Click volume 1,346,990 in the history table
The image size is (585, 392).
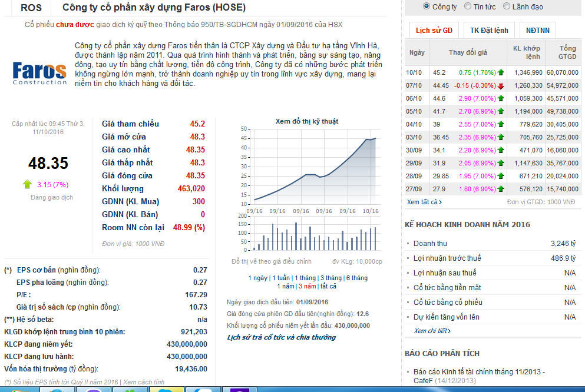528,72
